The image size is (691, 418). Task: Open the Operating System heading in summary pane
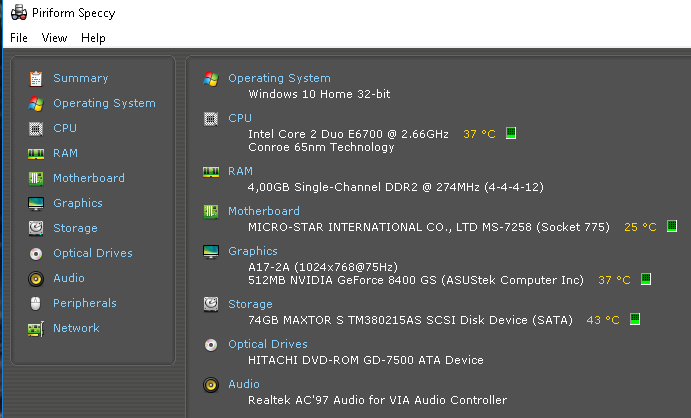coord(279,78)
